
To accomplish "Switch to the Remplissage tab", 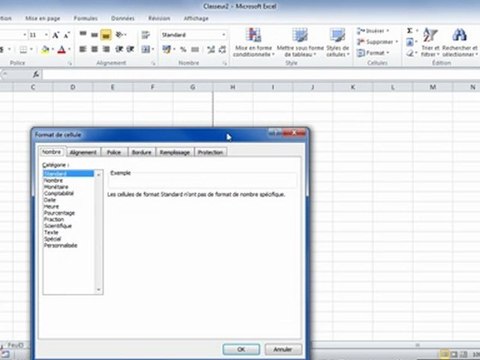I will click(x=175, y=152).
